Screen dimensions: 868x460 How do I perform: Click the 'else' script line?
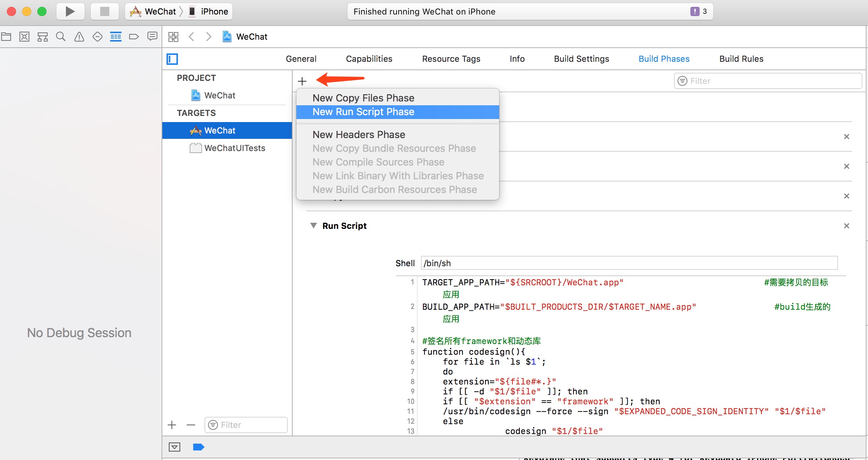453,421
